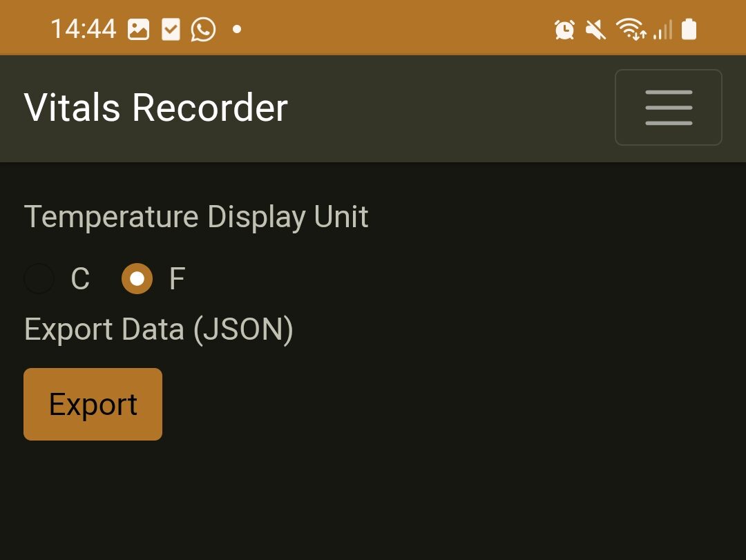The width and height of the screenshot is (746, 560).
Task: Tap the notification overflow dot
Action: click(236, 30)
